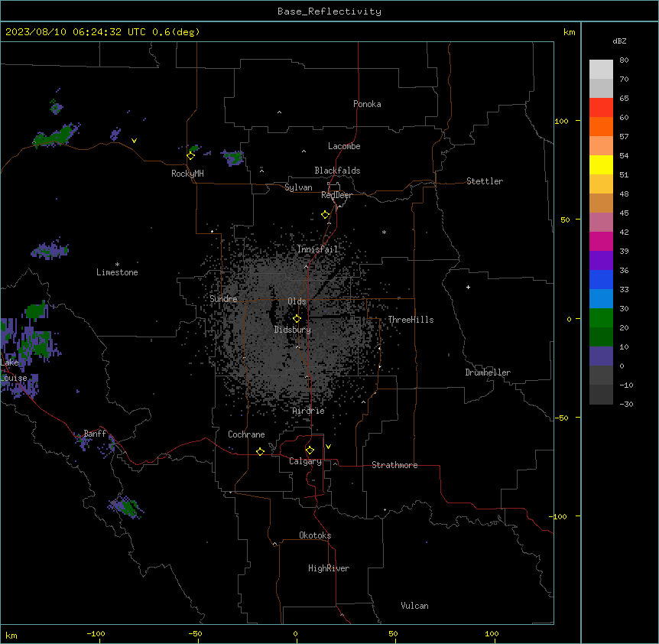
Task: Select the Banff label
Action: 95,434
